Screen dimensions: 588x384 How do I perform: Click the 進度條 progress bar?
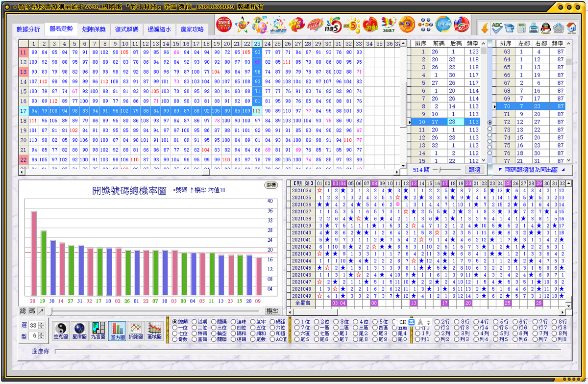(x=308, y=351)
